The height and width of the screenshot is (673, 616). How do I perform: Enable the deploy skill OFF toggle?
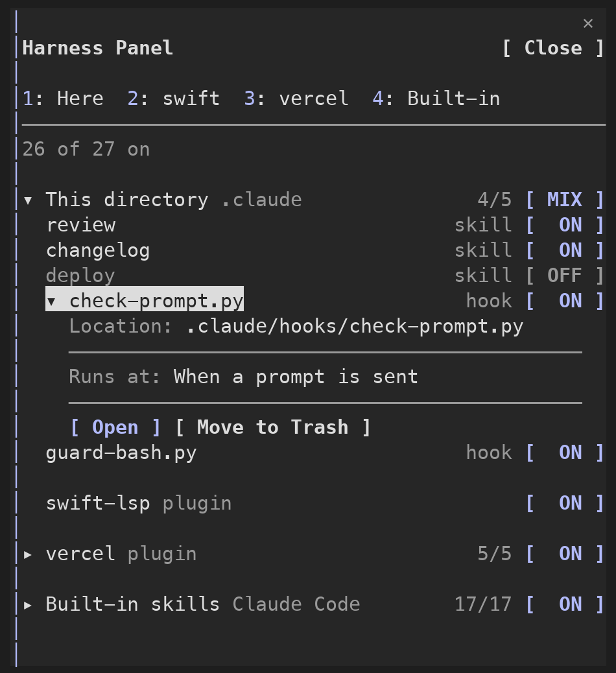tap(565, 276)
